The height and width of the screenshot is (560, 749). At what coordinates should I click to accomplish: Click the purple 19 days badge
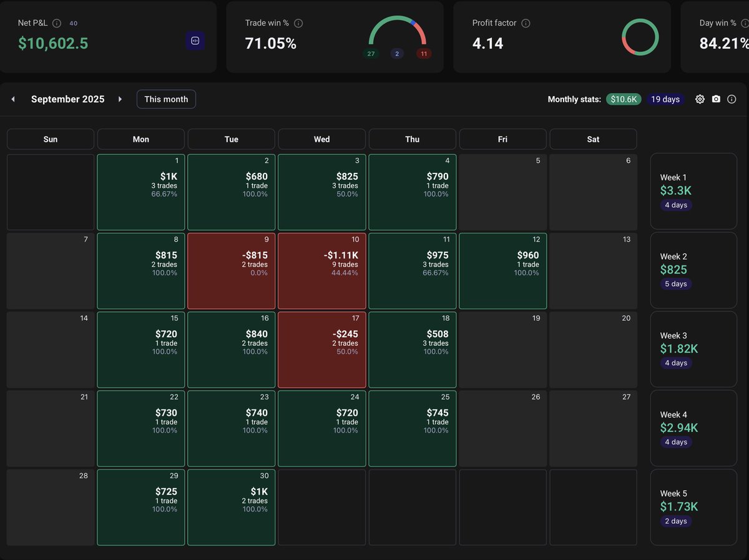(x=665, y=99)
